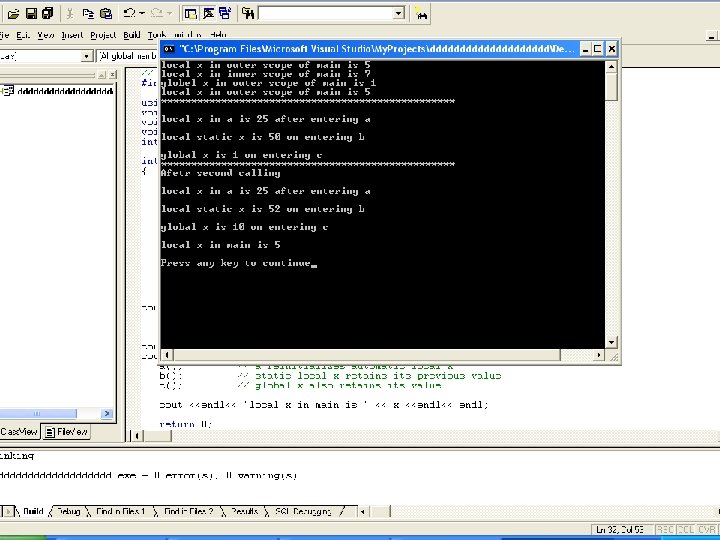Toggle the Workspace pane toolbar icon
The image size is (720, 540).
[x=190, y=14]
